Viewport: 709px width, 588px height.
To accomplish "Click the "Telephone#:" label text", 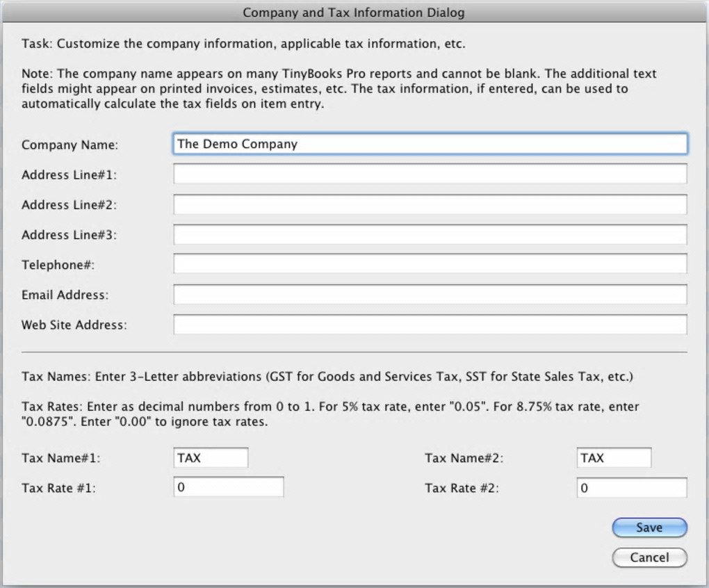I will coord(58,265).
